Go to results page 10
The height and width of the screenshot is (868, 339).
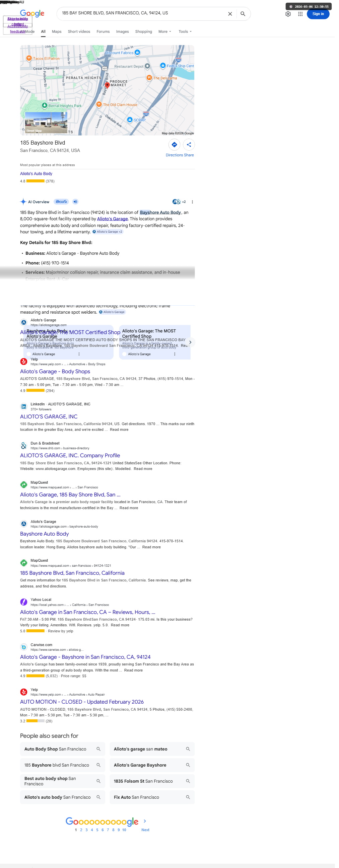pos(124,830)
